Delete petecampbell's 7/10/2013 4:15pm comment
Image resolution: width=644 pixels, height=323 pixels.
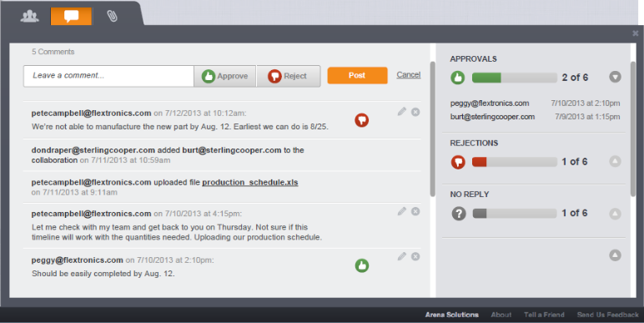point(415,211)
